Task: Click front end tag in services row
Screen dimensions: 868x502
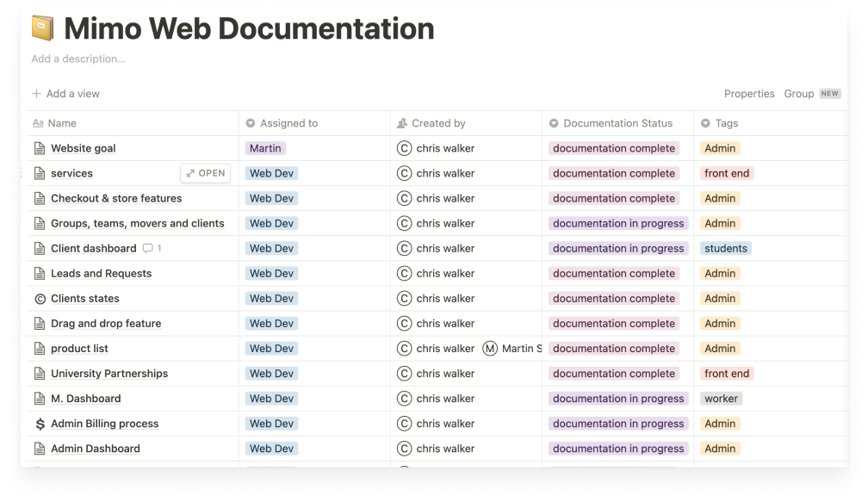Action: pyautogui.click(x=727, y=173)
